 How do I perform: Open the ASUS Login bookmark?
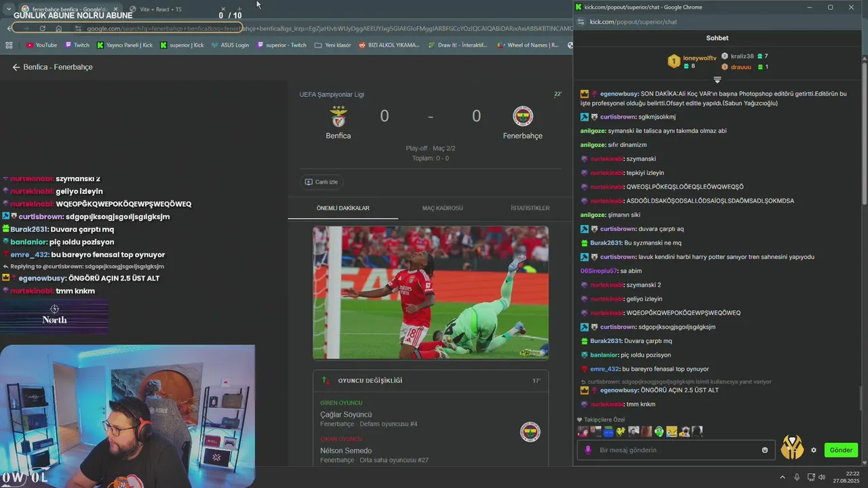click(x=230, y=45)
